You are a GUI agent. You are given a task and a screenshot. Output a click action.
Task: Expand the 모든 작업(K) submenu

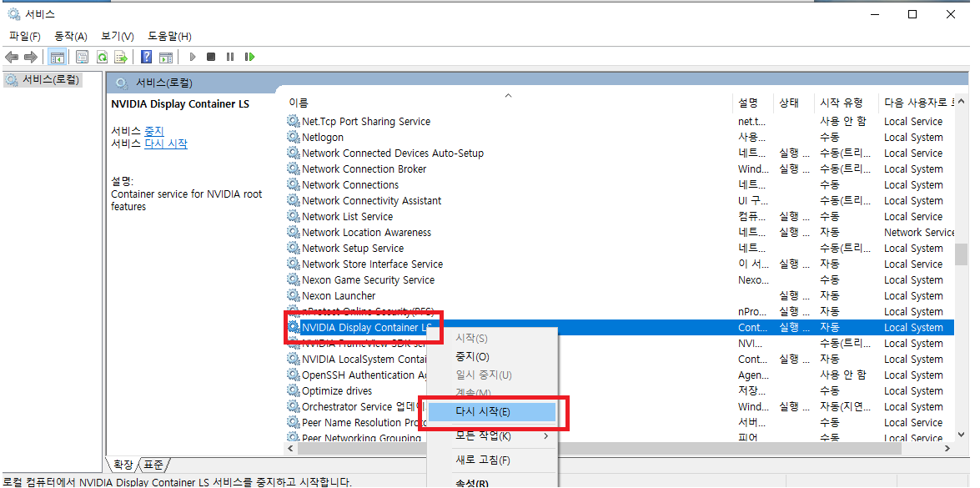[492, 435]
